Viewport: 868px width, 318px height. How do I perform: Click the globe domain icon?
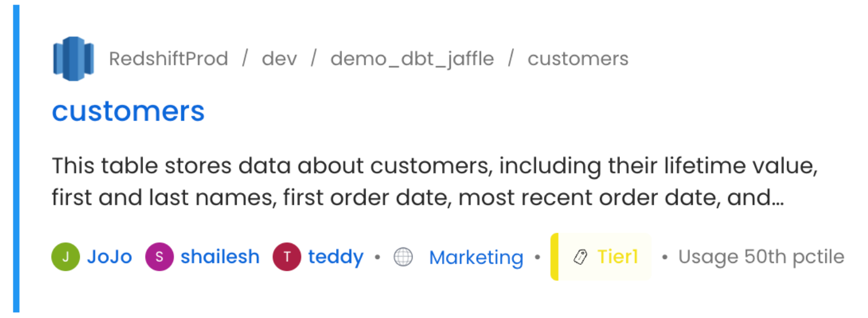point(403,257)
